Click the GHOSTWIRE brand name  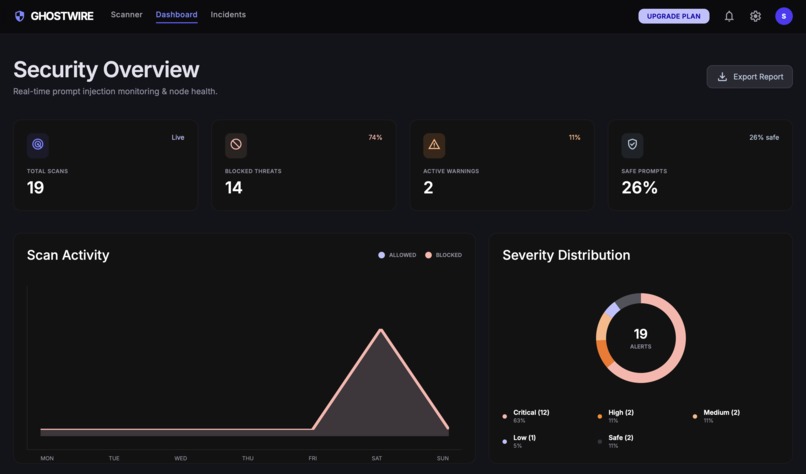point(62,16)
